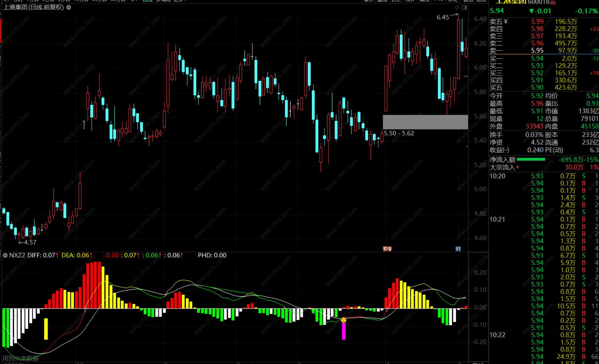Select the tall yellow indicator bar
This screenshot has width=599, height=364.
(46, 329)
